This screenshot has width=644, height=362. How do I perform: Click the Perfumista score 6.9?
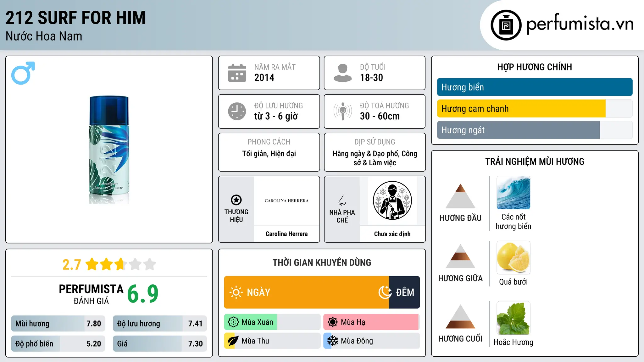[x=143, y=294]
